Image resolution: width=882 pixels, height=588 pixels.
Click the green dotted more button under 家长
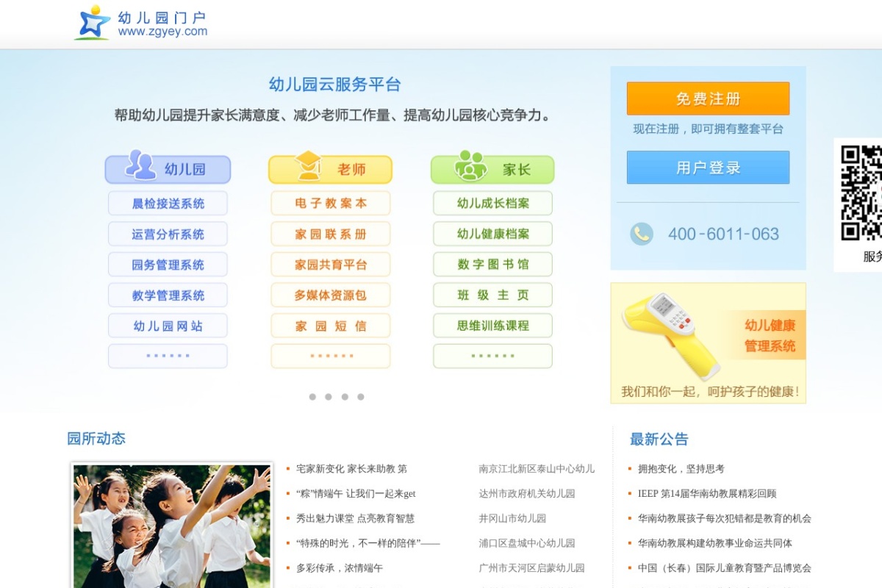[492, 356]
